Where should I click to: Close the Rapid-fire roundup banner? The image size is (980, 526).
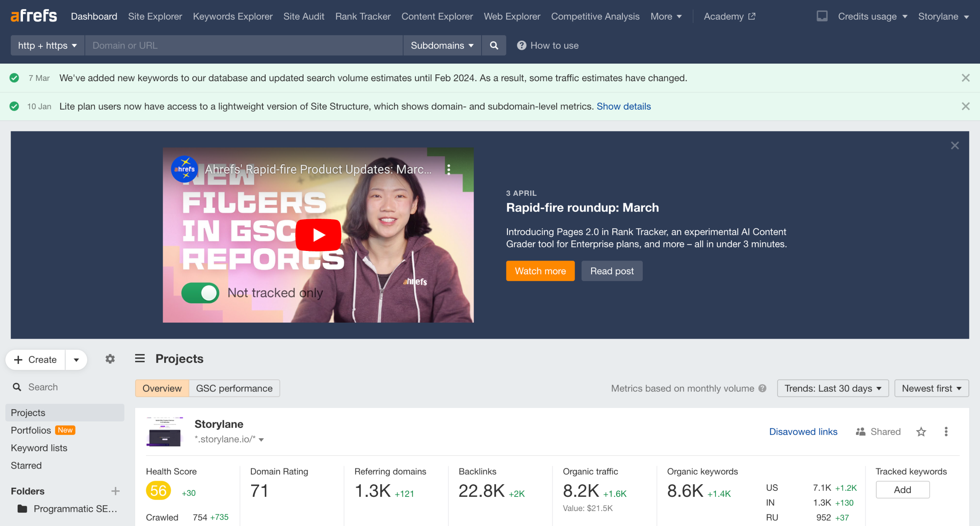[955, 146]
